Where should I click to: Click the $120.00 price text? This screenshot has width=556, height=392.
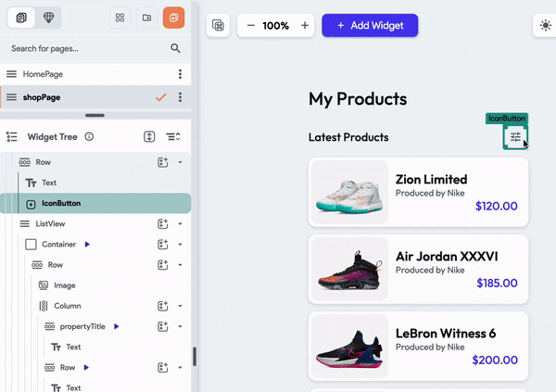(x=497, y=206)
